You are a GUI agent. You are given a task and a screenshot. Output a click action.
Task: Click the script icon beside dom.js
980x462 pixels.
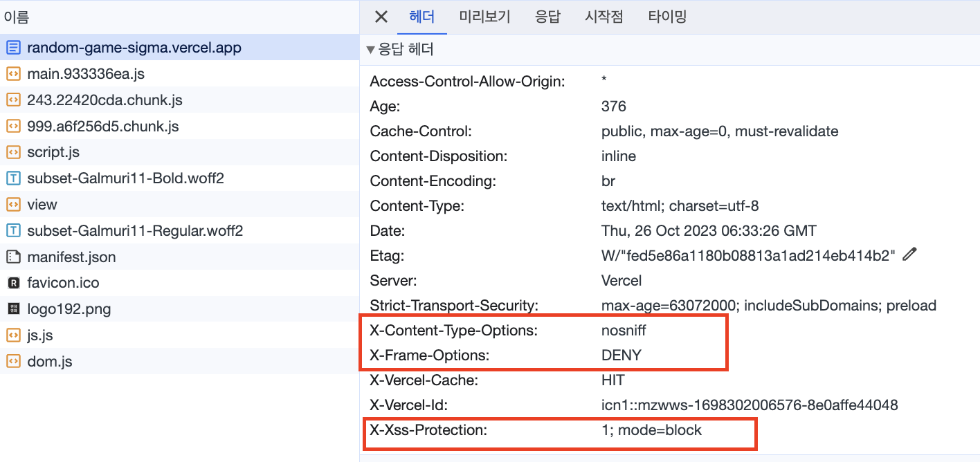tap(13, 361)
